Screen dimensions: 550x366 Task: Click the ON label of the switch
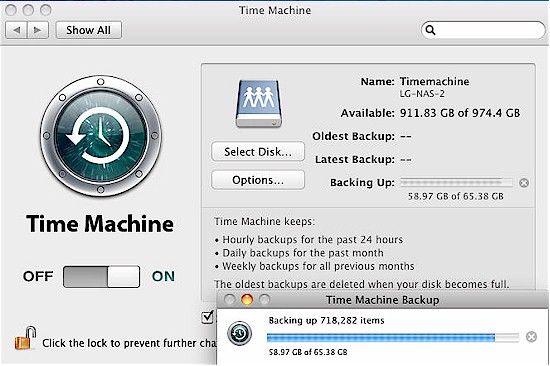pyautogui.click(x=163, y=277)
